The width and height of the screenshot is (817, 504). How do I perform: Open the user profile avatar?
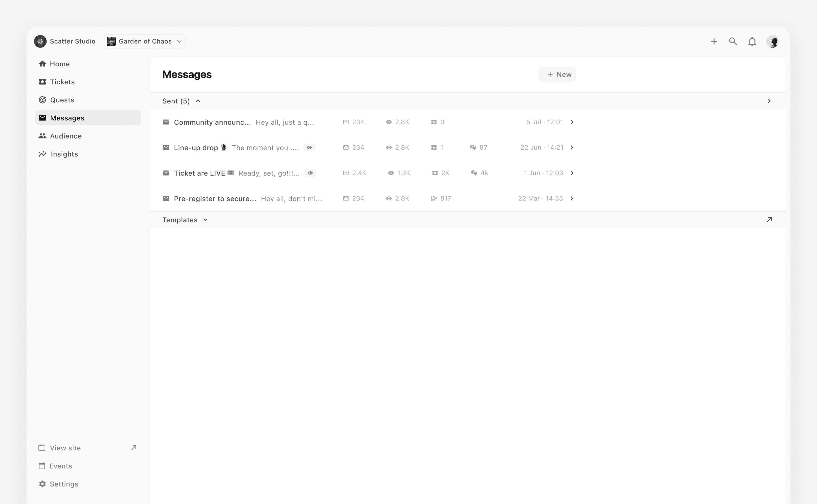(x=772, y=42)
